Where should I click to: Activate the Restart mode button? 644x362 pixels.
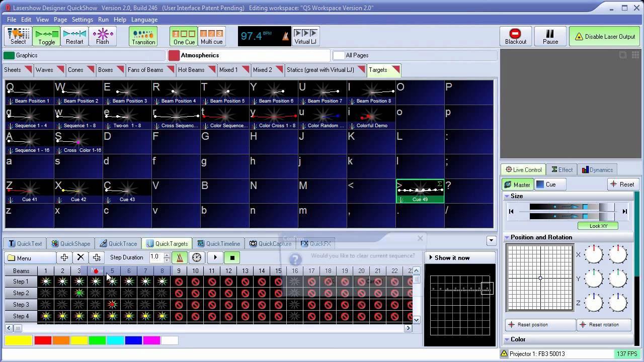[x=74, y=36]
